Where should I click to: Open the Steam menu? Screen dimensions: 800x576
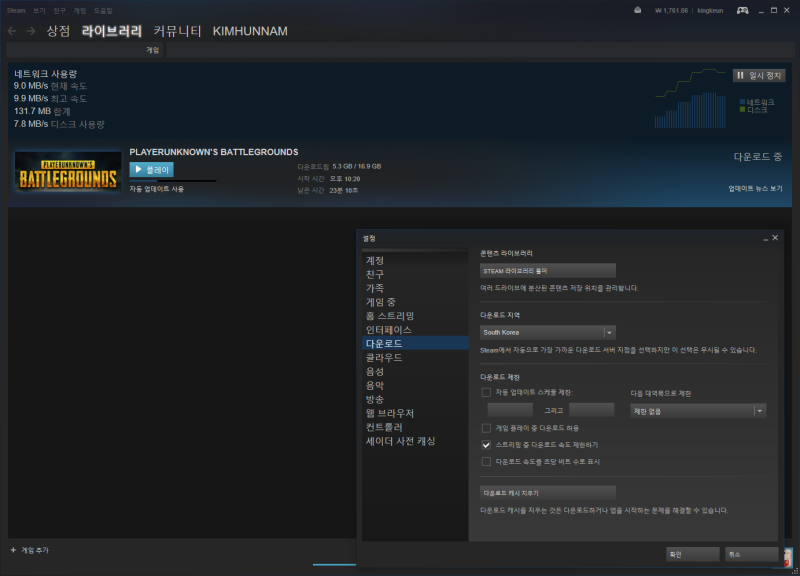pyautogui.click(x=16, y=11)
